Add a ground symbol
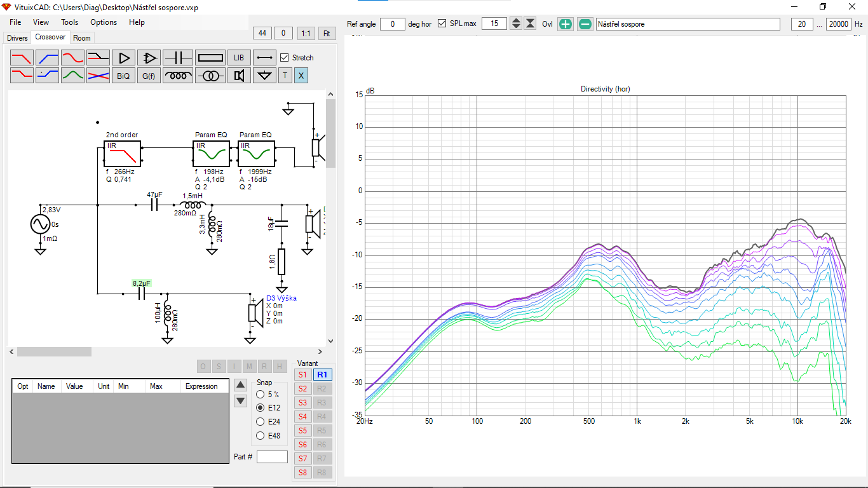868x488 pixels. pos(264,76)
